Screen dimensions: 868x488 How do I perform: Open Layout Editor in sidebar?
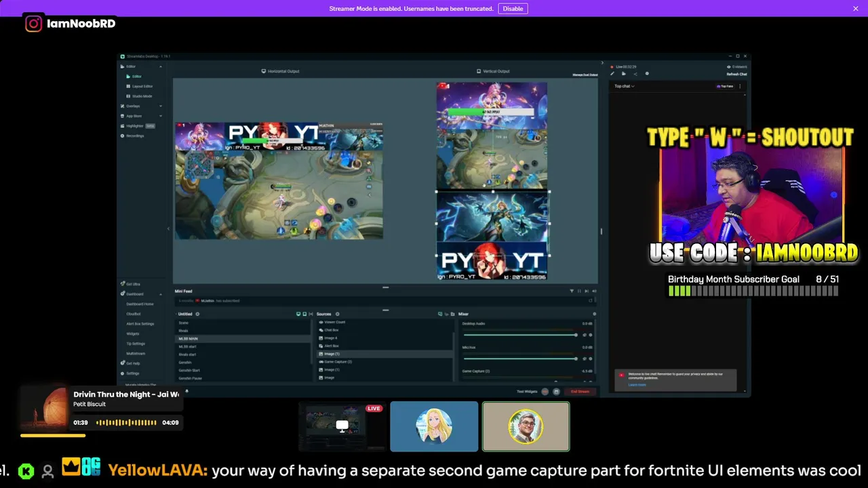point(140,86)
